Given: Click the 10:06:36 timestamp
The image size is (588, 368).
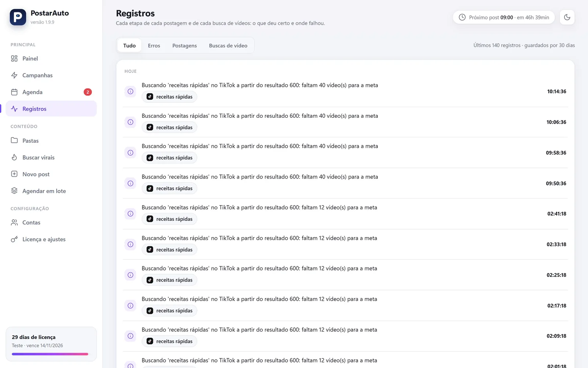Looking at the screenshot, I should pos(556,122).
